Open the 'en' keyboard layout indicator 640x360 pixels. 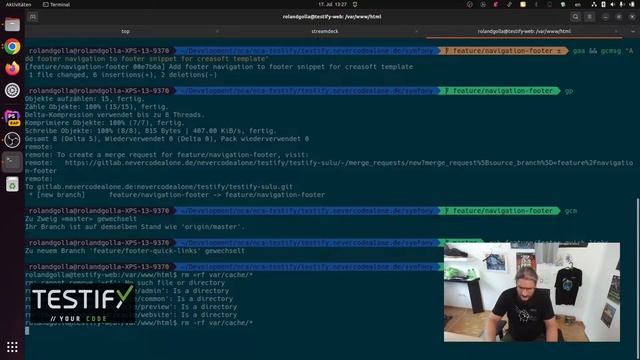578,4
